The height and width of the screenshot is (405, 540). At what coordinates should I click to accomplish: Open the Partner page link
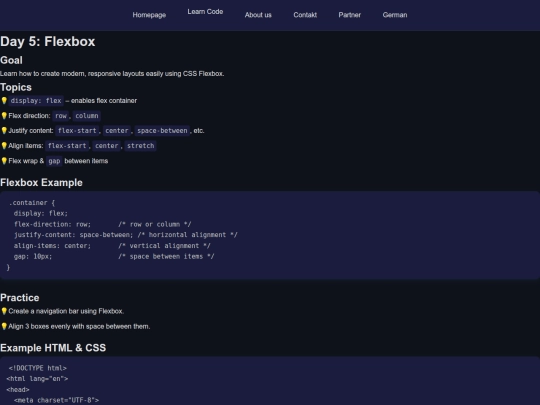click(350, 15)
